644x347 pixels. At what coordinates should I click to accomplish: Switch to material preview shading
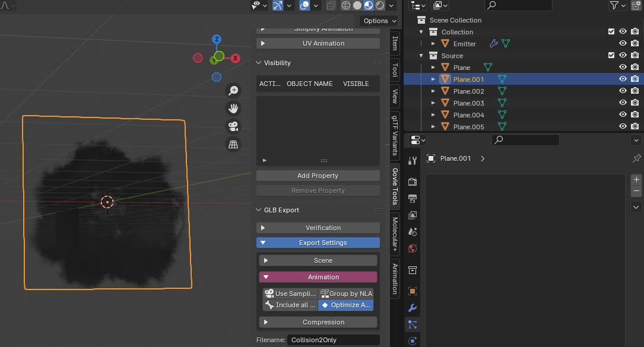369,5
